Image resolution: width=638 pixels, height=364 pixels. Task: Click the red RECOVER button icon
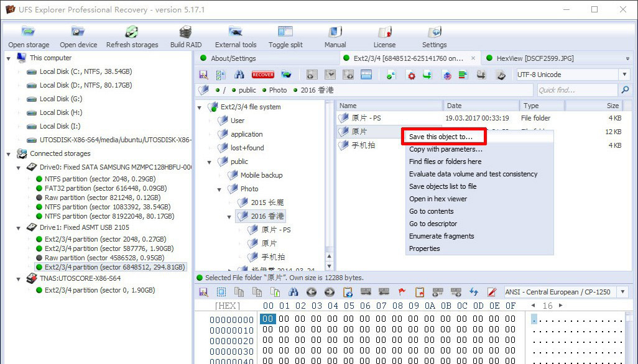point(263,75)
